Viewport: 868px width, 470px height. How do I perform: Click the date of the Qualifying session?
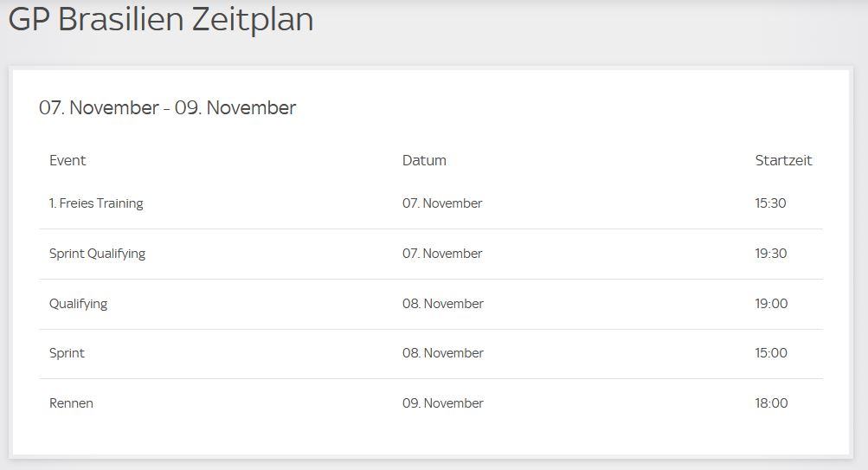click(x=442, y=304)
